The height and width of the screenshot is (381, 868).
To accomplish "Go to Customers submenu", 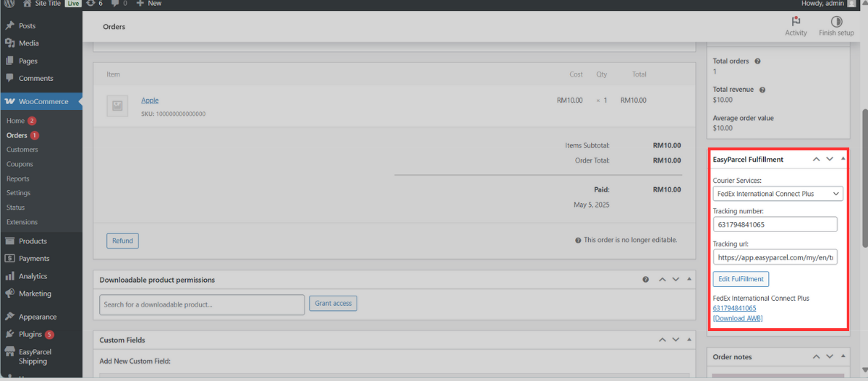I will click(x=22, y=150).
